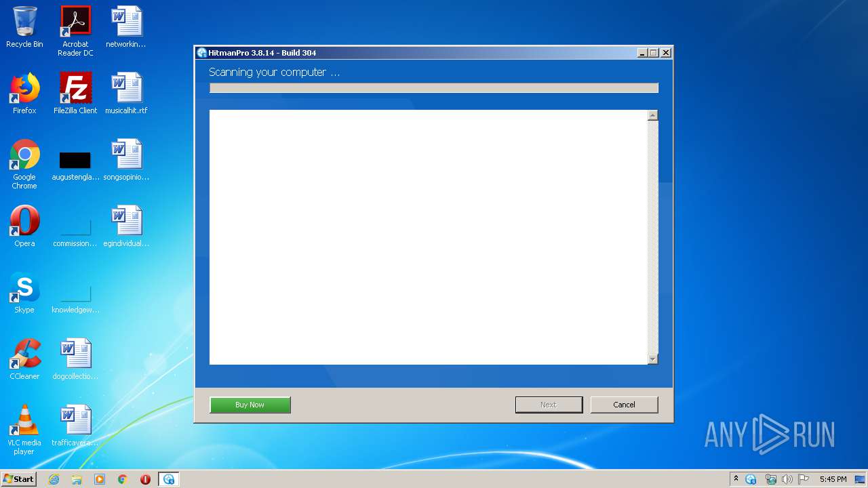Click the HitmanPro system tray icon
This screenshot has height=488, width=868.
751,479
